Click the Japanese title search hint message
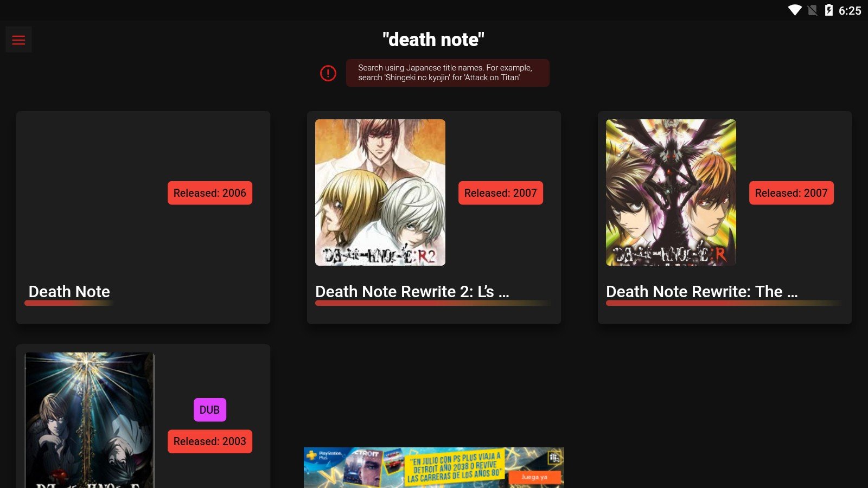 (x=448, y=73)
